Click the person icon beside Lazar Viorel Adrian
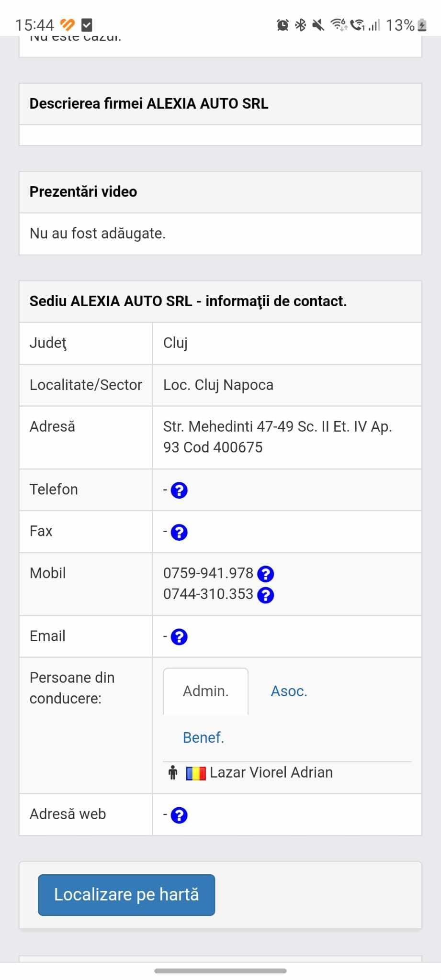 pyautogui.click(x=173, y=773)
